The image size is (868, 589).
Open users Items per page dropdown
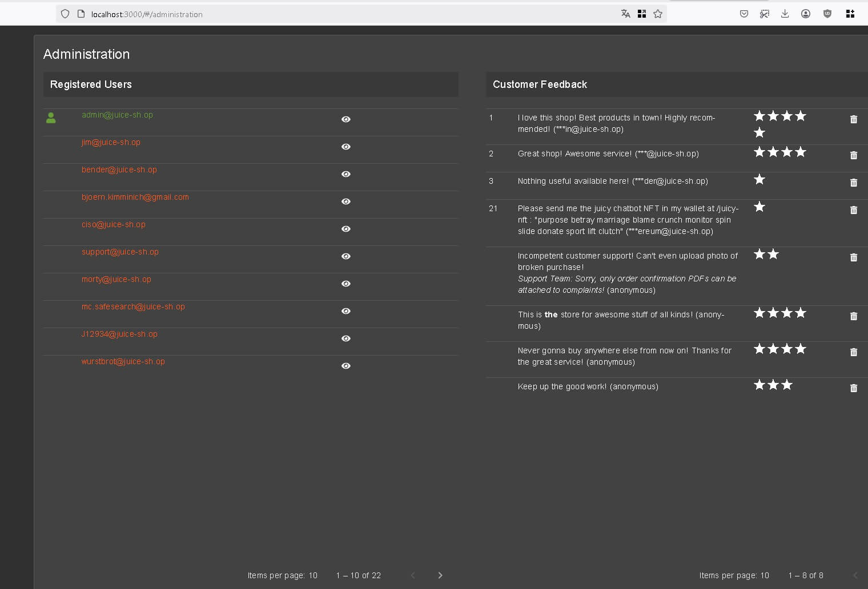point(313,575)
